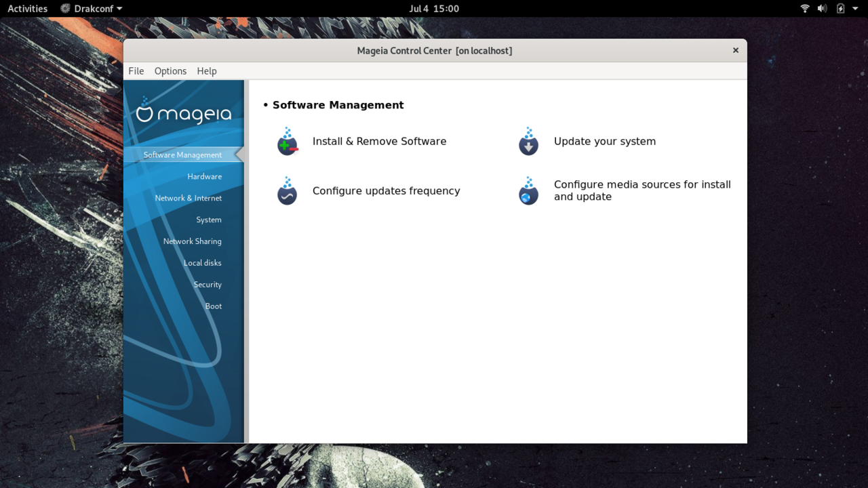Click the Install & Remove Software label

pyautogui.click(x=379, y=142)
